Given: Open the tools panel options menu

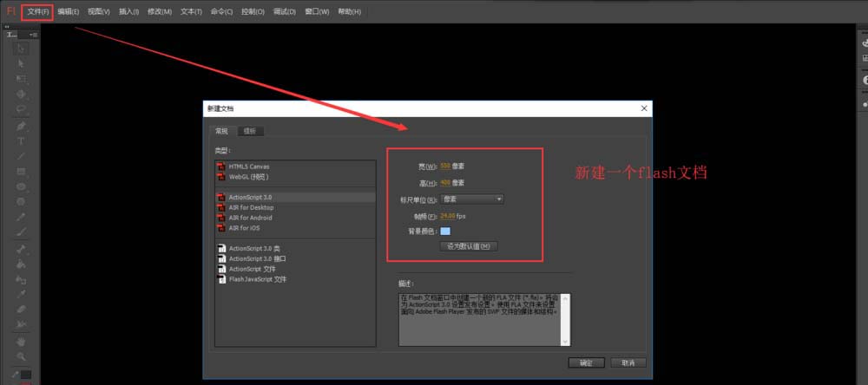Looking at the screenshot, I should pyautogui.click(x=35, y=35).
